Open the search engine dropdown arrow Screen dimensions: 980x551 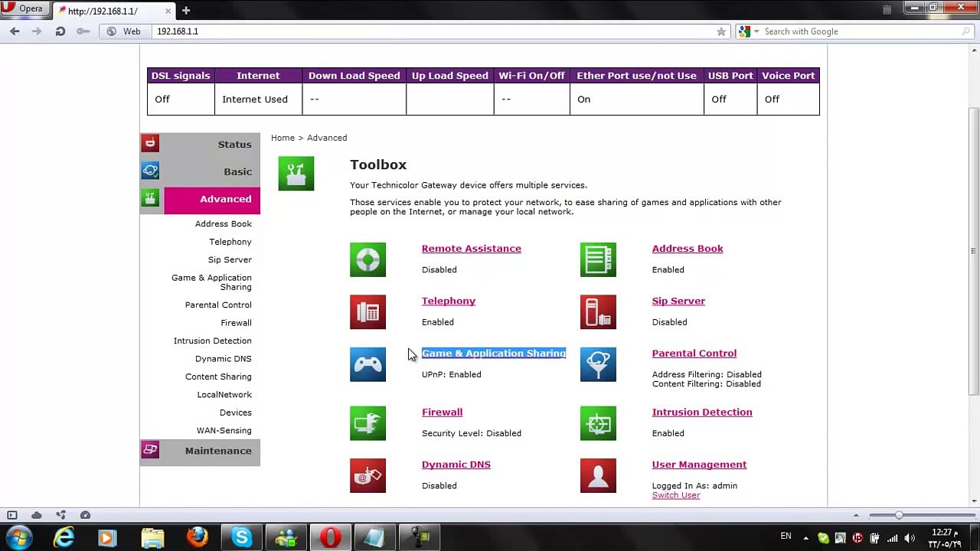(756, 31)
